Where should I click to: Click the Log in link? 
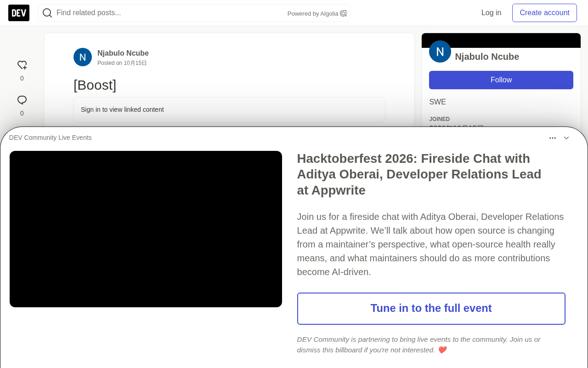point(491,13)
